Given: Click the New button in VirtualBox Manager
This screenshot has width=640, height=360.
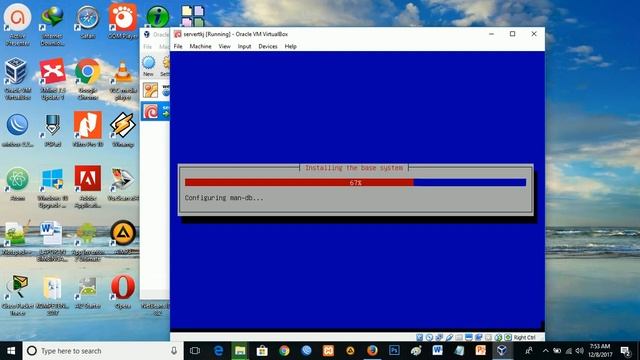Looking at the screenshot, I should click(149, 66).
